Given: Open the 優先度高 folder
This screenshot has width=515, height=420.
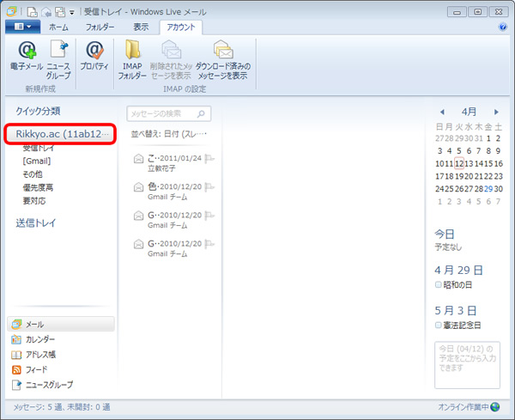Looking at the screenshot, I should (x=38, y=187).
